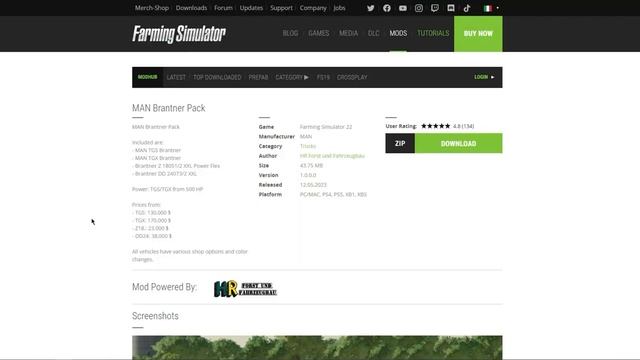Click the Buy Now button
This screenshot has width=640, height=360.
pos(478,34)
